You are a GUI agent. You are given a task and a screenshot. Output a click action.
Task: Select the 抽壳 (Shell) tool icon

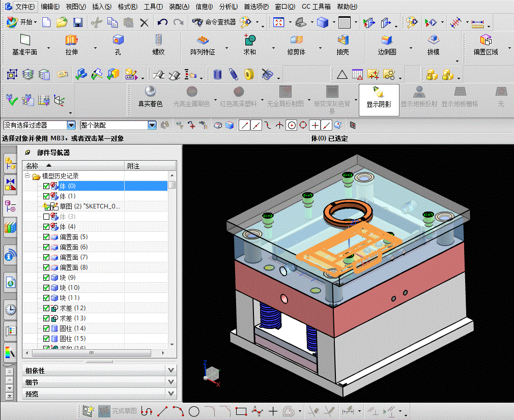point(343,41)
